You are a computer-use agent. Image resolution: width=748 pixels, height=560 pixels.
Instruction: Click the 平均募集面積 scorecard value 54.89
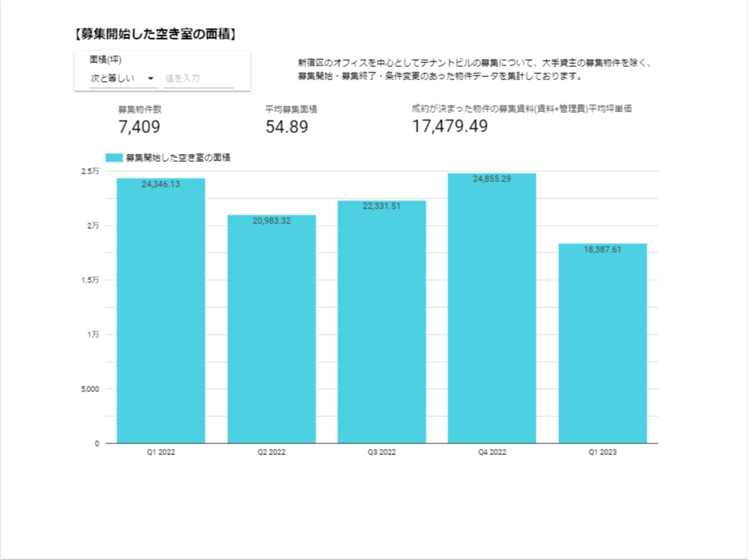tap(286, 127)
